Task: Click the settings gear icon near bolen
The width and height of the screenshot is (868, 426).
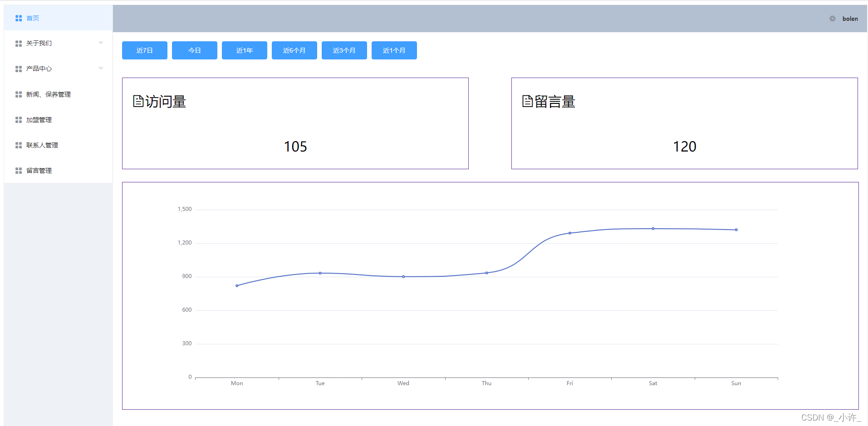Action: click(833, 19)
